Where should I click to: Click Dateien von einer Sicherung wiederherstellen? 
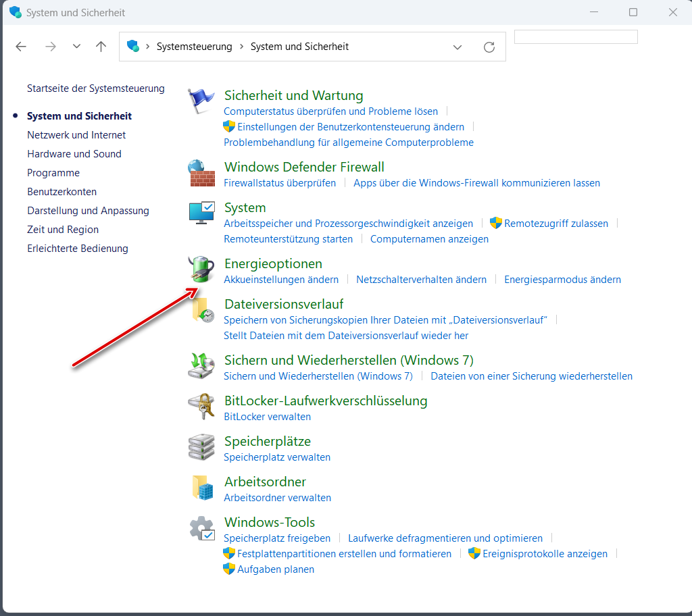(x=531, y=376)
